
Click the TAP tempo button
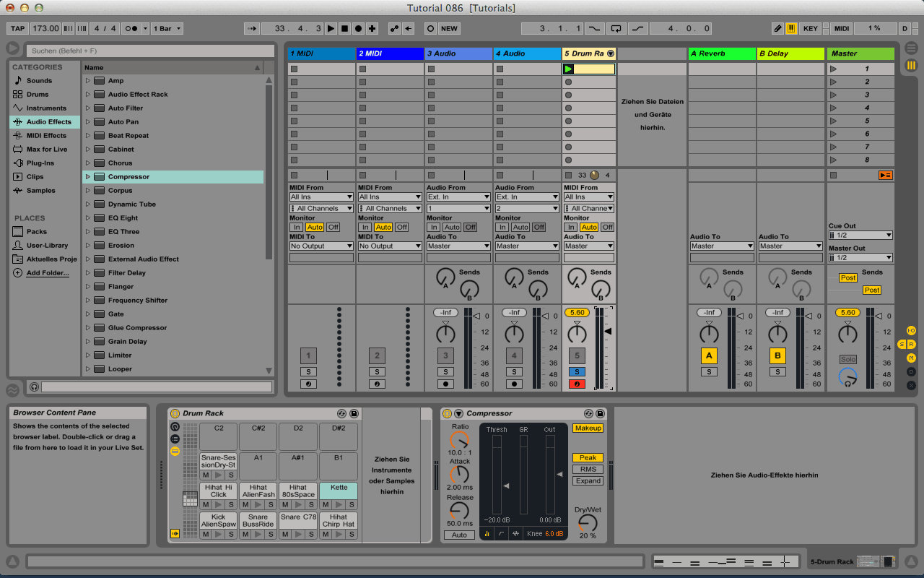click(x=17, y=28)
